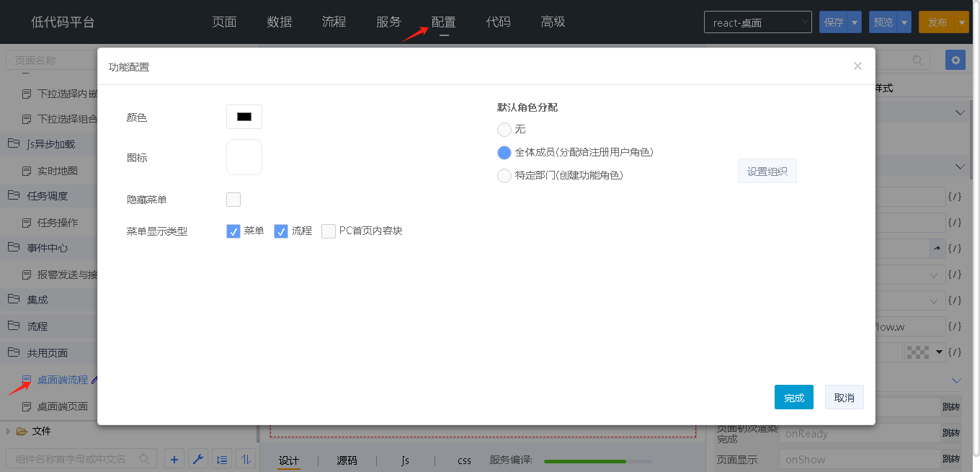Click the page icon of 实时地图
This screenshot has width=980, height=472.
click(x=27, y=172)
